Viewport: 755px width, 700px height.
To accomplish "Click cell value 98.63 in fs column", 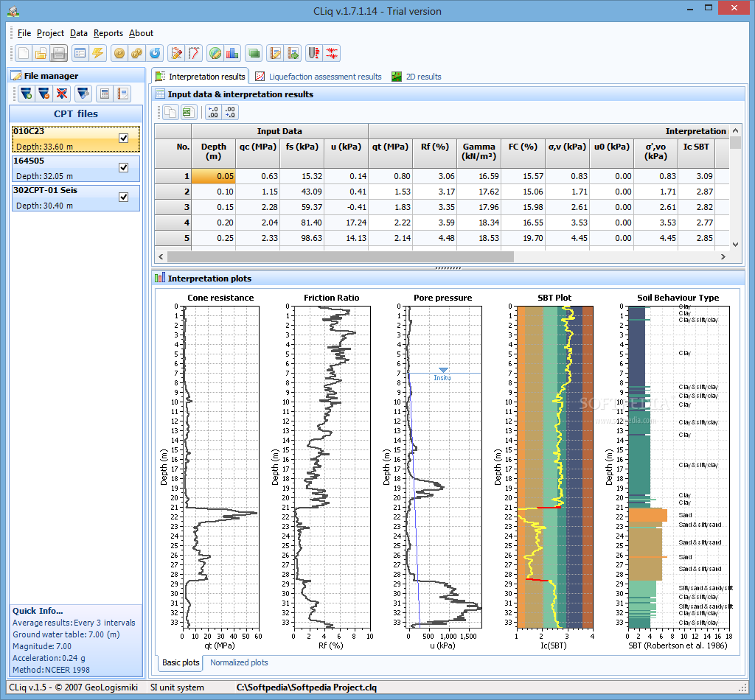I will [x=302, y=238].
